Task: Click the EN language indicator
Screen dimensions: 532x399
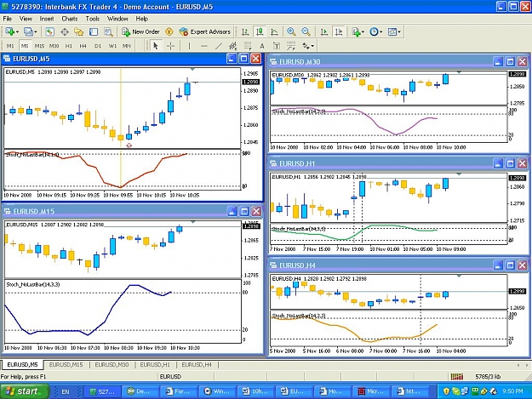Action: pos(66,391)
